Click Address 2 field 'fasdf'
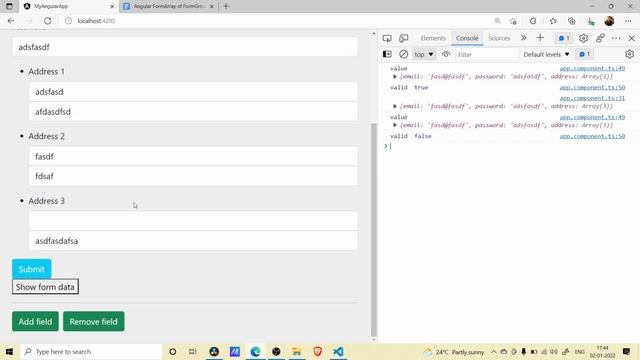 [193, 156]
